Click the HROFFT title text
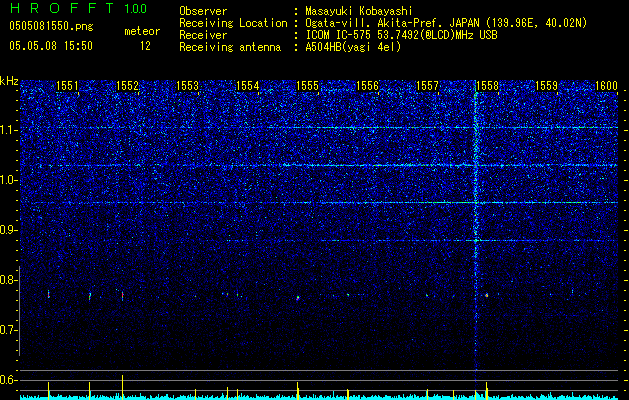This screenshot has height=400, width=629. (x=63, y=8)
